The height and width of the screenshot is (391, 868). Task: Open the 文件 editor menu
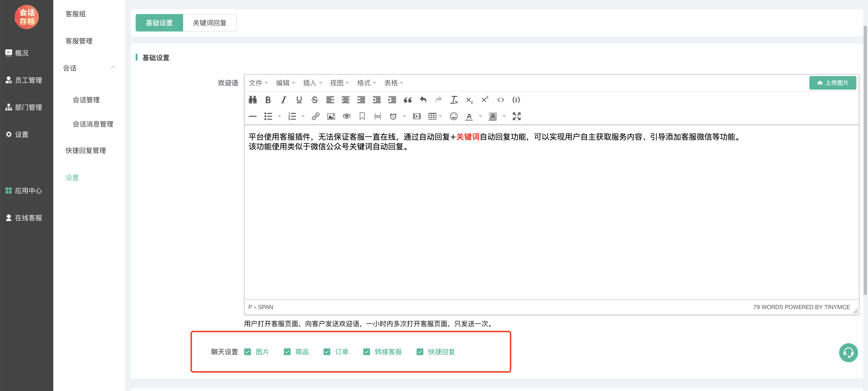pyautogui.click(x=258, y=83)
